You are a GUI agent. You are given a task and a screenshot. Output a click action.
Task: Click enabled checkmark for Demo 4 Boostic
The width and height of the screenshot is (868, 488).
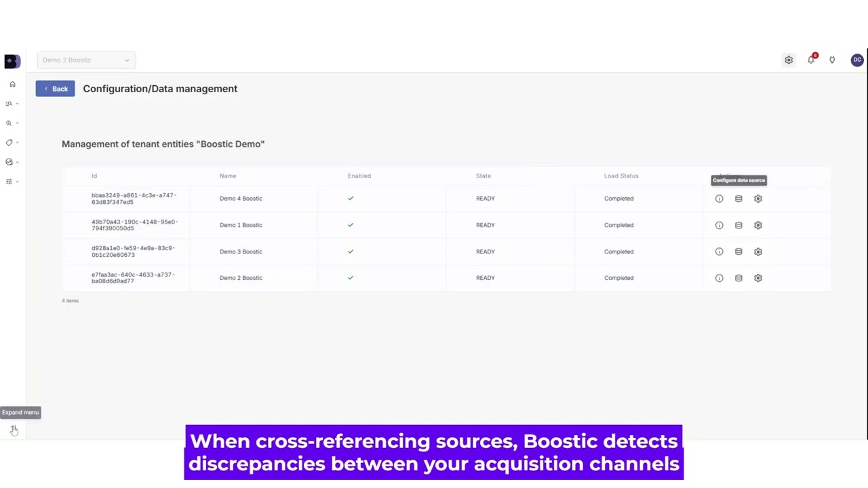click(351, 199)
